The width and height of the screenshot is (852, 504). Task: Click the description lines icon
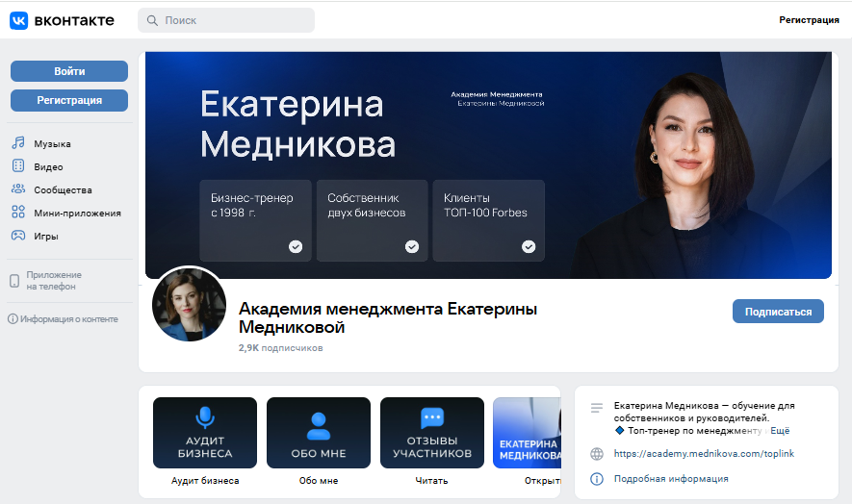[x=597, y=407]
